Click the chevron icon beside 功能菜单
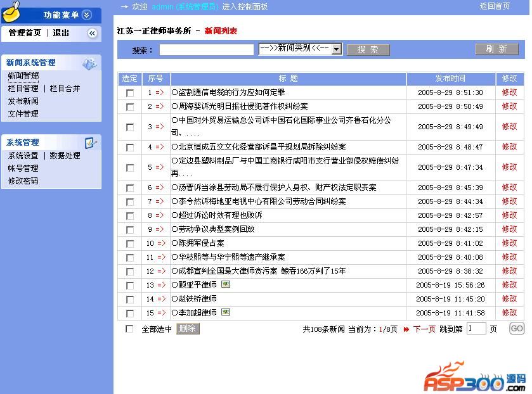Image resolution: width=532 pixels, height=394 pixels. 87,15
